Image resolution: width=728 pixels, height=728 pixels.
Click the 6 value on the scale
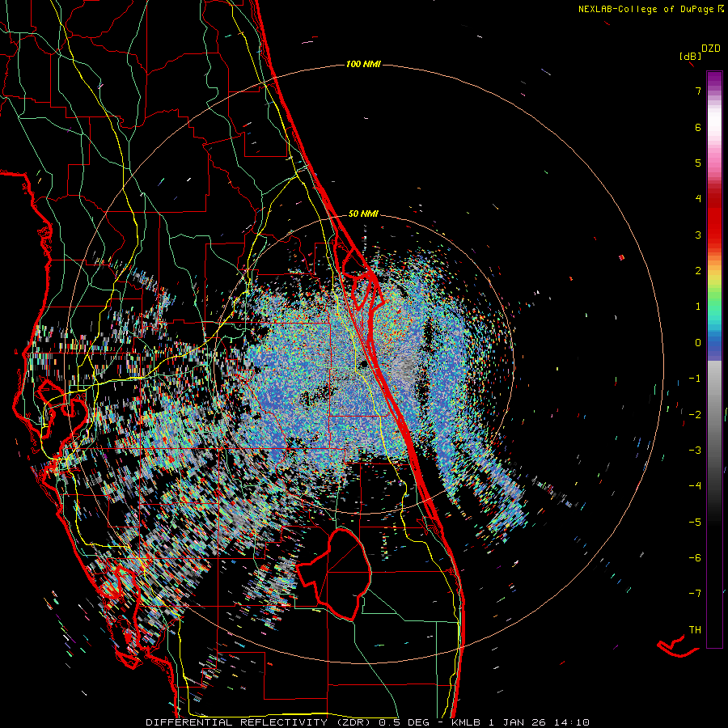(x=698, y=127)
